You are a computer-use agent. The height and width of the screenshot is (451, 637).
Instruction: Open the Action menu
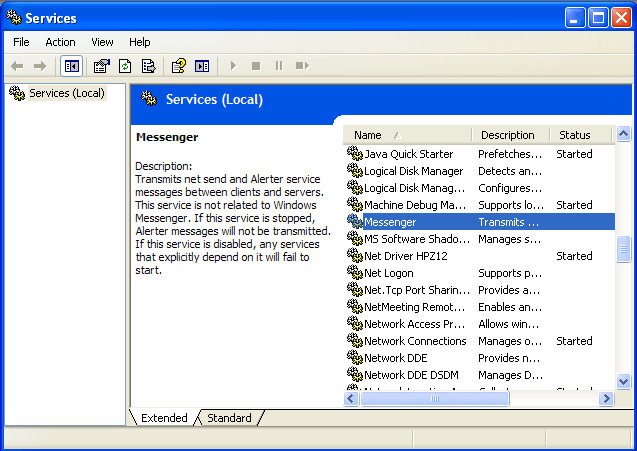60,42
